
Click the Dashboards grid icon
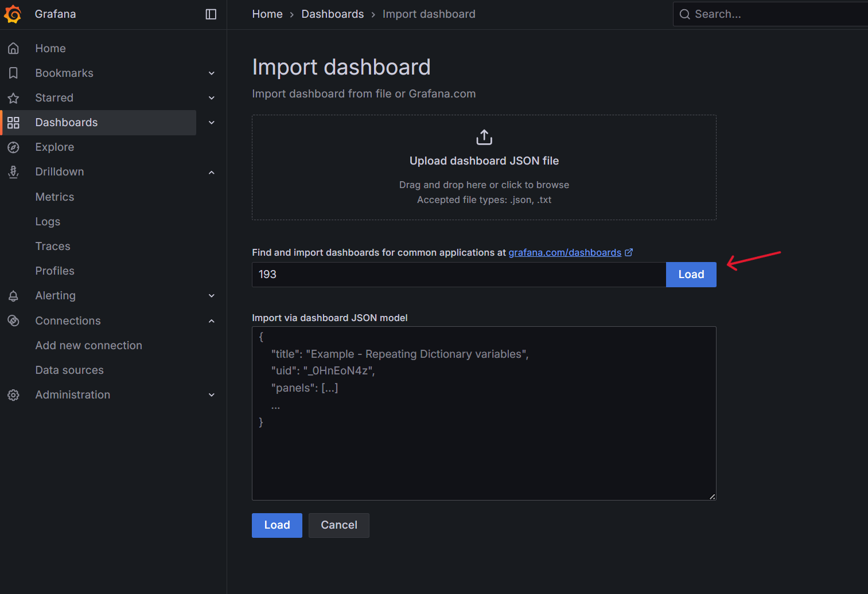click(13, 123)
